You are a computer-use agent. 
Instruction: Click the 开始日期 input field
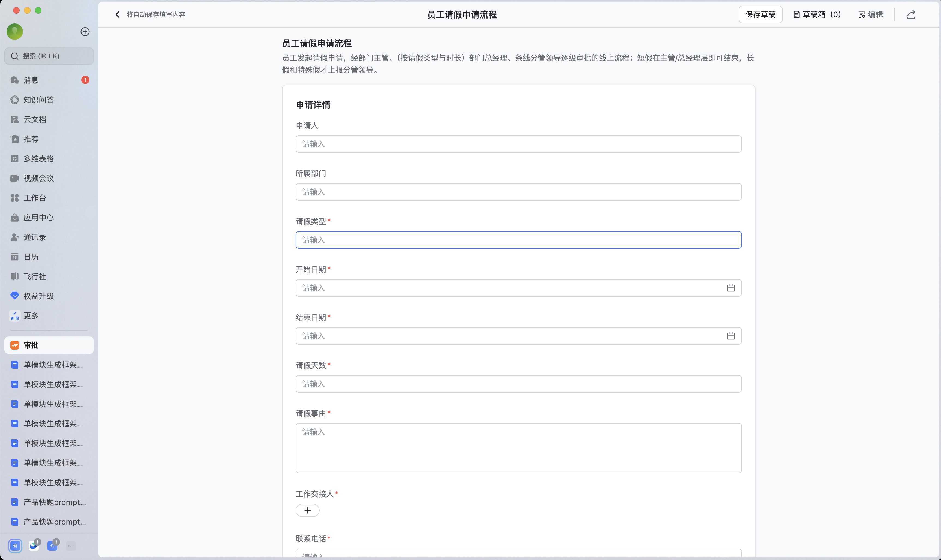(x=519, y=288)
